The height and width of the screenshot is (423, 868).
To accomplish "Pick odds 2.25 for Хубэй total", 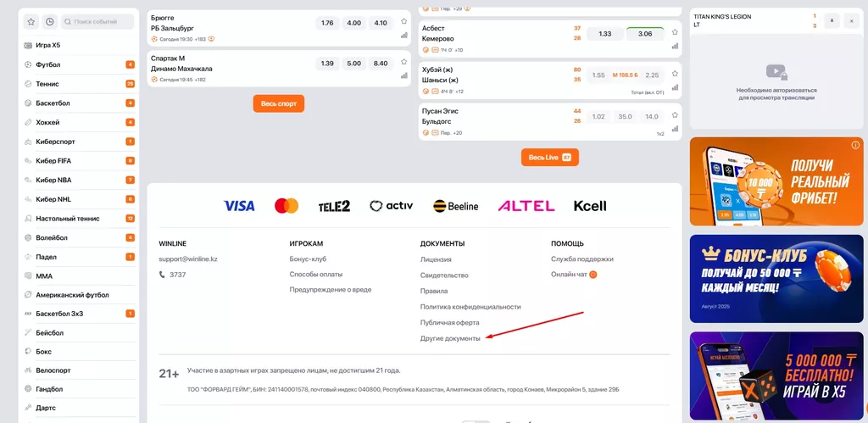I will [652, 75].
